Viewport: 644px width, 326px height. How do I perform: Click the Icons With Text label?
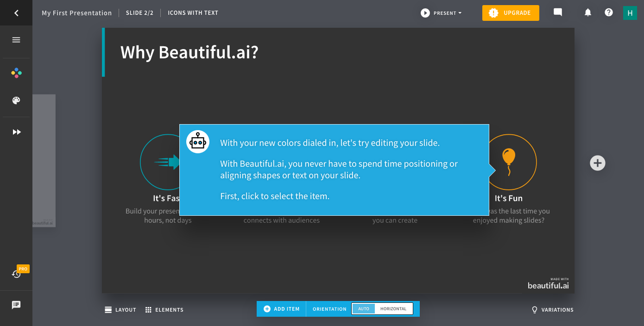click(x=193, y=13)
